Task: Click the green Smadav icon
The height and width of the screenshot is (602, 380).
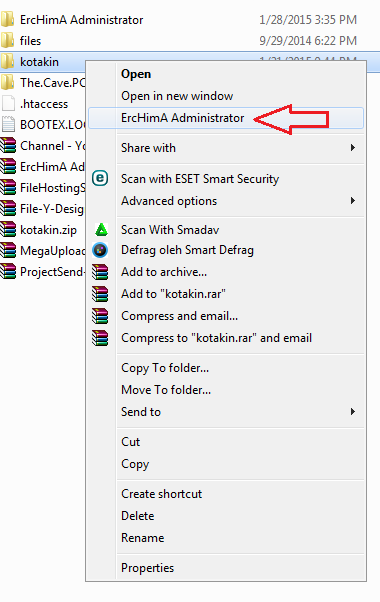Action: [101, 229]
